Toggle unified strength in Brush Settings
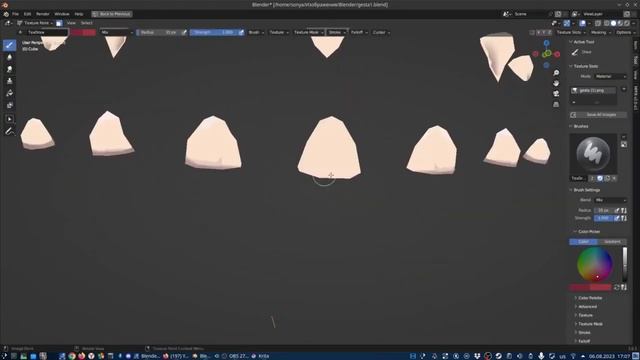Screen dimensions: 640x360 tap(624, 218)
